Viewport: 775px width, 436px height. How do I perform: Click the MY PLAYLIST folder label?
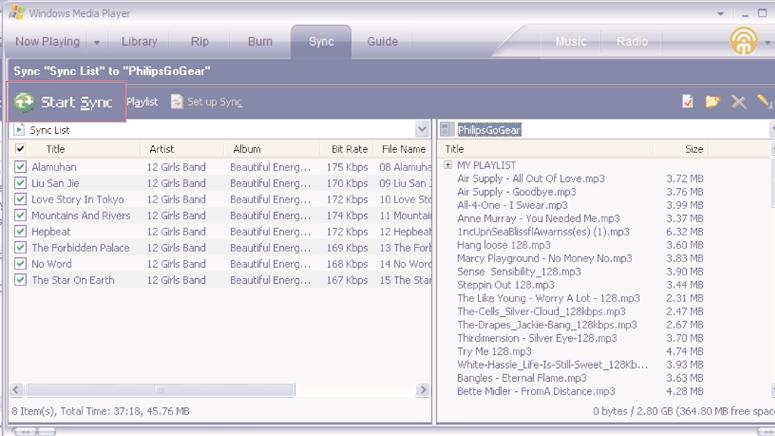tap(486, 165)
